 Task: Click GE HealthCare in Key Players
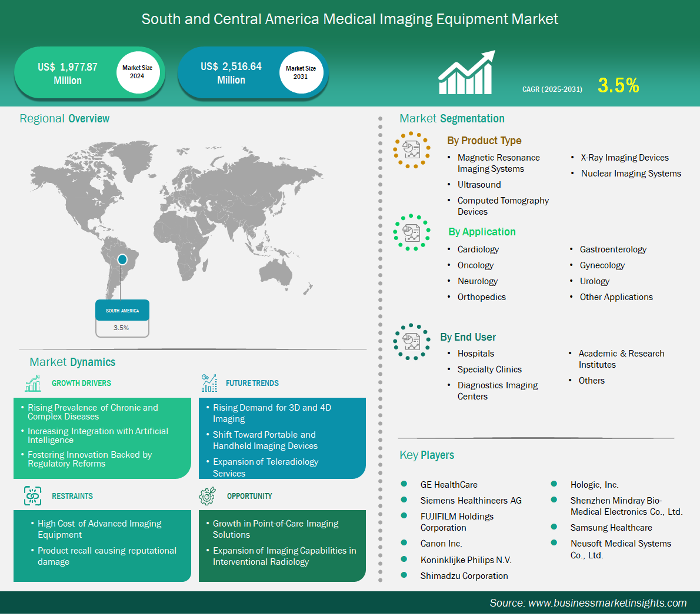[x=449, y=484]
